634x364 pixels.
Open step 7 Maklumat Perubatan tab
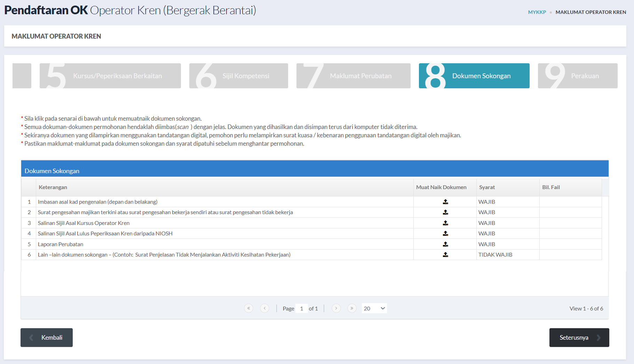coord(353,76)
